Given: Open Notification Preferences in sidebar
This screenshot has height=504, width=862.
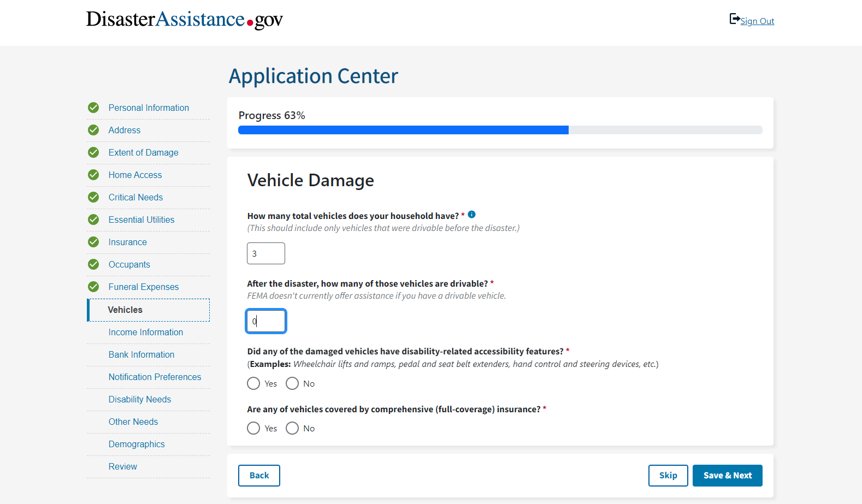Looking at the screenshot, I should (x=155, y=377).
